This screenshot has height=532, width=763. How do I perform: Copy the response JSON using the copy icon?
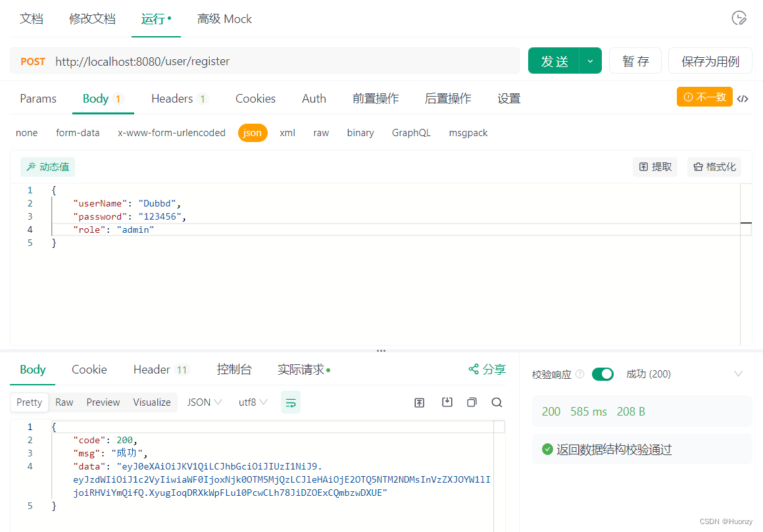[x=472, y=402]
